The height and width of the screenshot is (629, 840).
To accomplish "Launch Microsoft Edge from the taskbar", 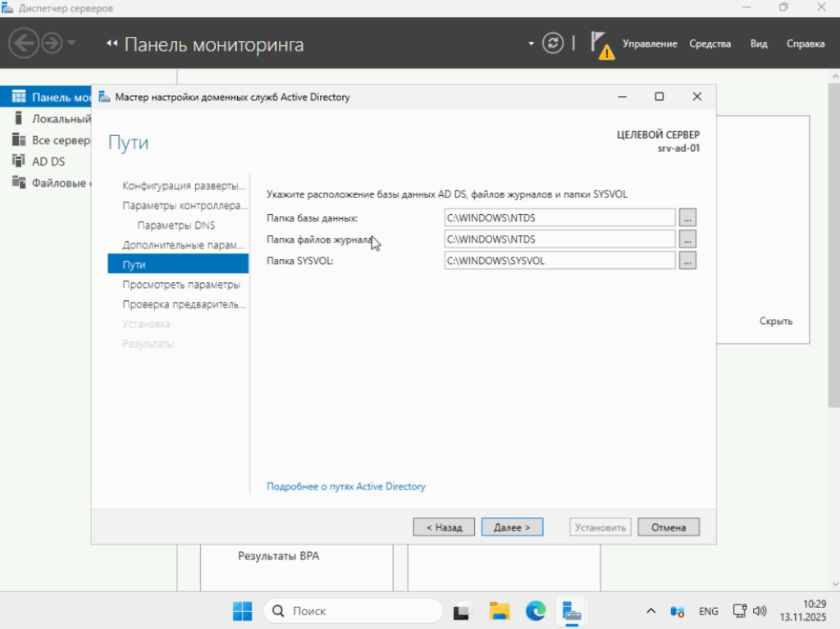I will 535,611.
